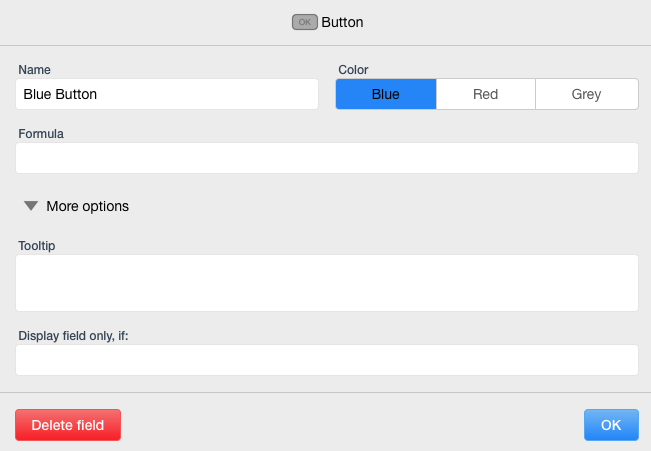Image resolution: width=651 pixels, height=451 pixels.
Task: Collapse the More options disclosure triangle
Action: (x=31, y=206)
